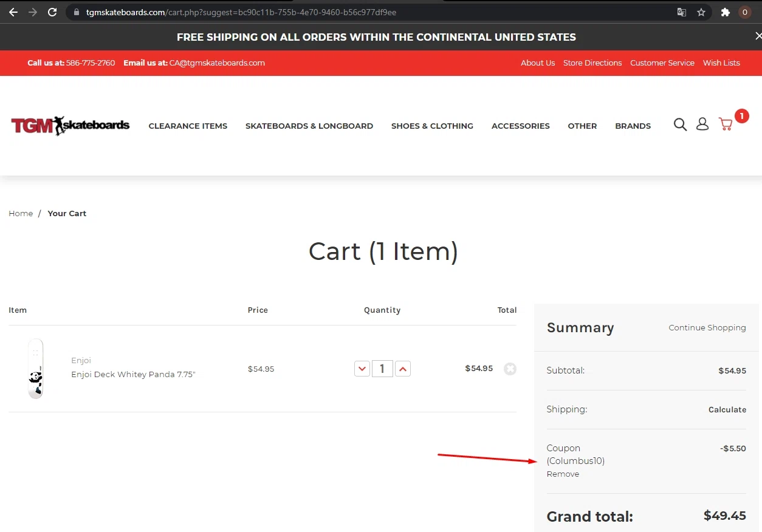Open Clearance Items menu
Image resolution: width=762 pixels, height=532 pixels.
click(x=188, y=126)
